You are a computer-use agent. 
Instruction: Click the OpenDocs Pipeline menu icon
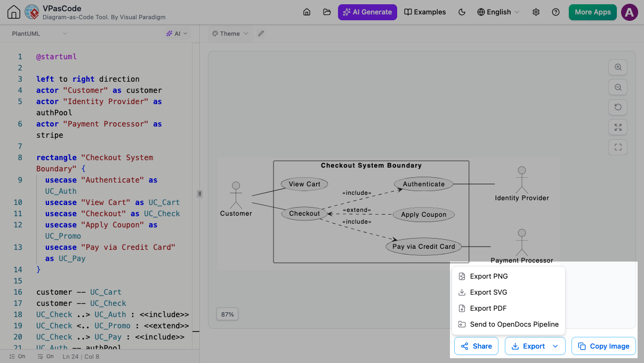click(462, 324)
